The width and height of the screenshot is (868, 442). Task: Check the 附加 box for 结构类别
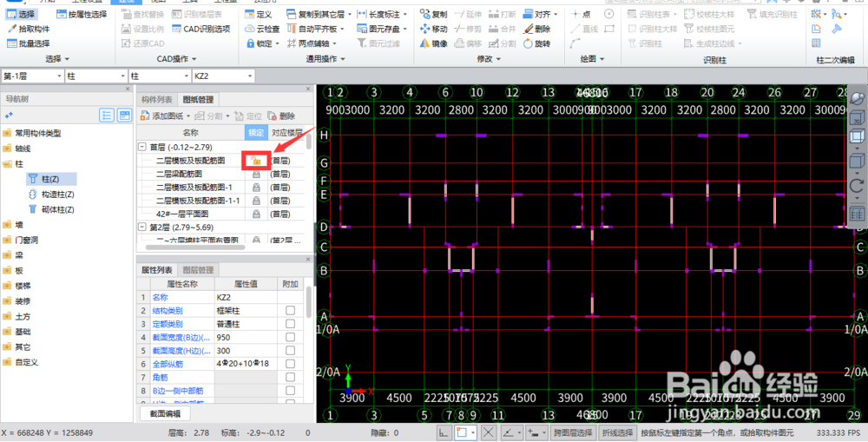tap(290, 311)
